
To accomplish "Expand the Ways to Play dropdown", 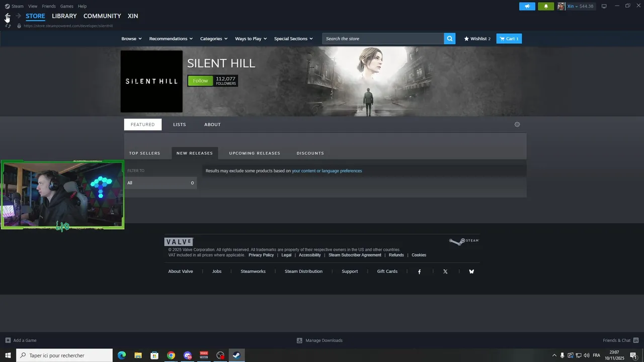I will [x=251, y=39].
